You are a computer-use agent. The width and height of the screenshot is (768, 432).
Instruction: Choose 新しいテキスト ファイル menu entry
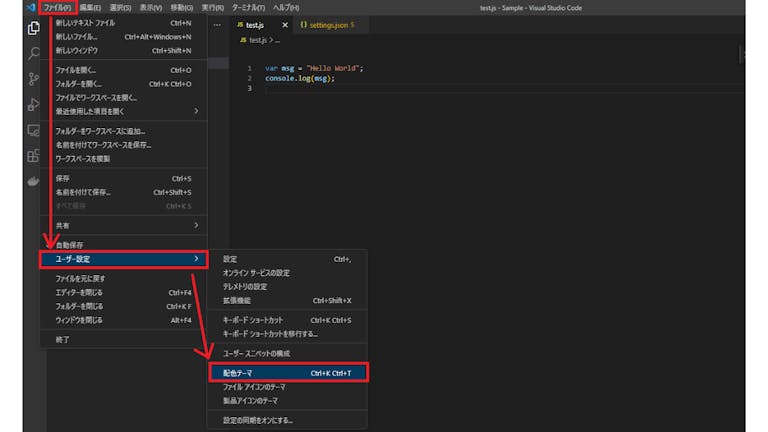pyautogui.click(x=123, y=23)
